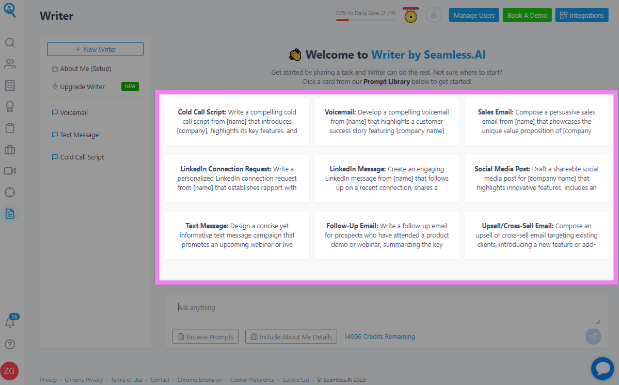Screen dimensions: 619x385
Task: Open the Seamless.AI logo home icon
Action: 9,10
